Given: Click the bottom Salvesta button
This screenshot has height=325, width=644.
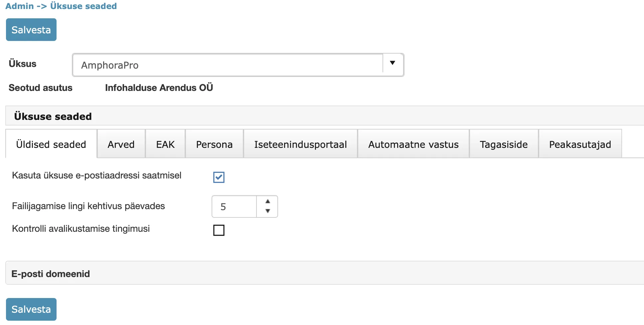Looking at the screenshot, I should click(x=31, y=309).
